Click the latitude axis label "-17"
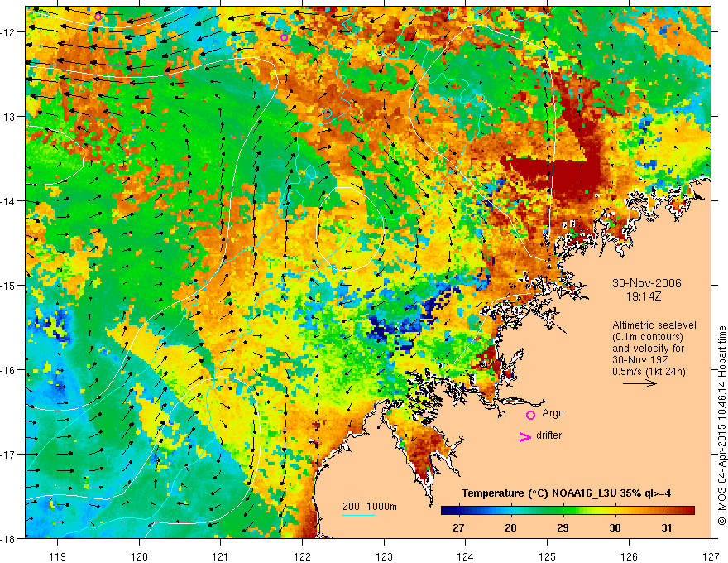Viewport: 728px width, 563px height. 9,455
